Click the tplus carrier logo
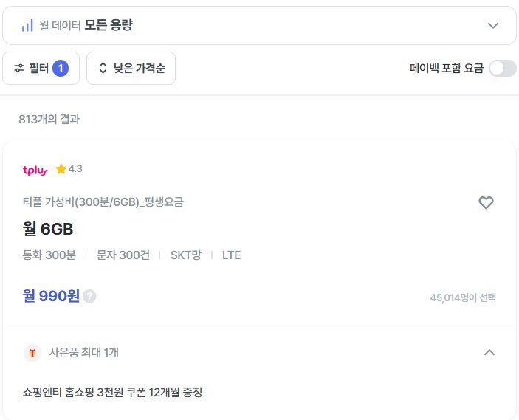 (x=35, y=170)
